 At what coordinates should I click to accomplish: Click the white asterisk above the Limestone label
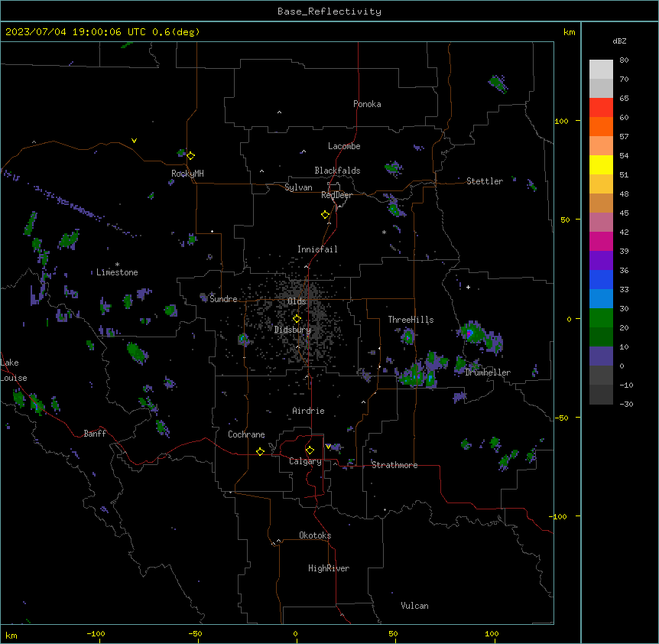[117, 265]
